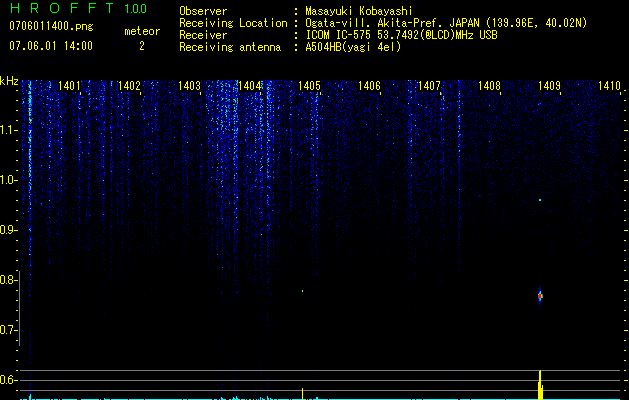Screen dimensions: 629x400
Task: Click the green dot below 1.0 kHz near 1409
Action: (x=540, y=199)
